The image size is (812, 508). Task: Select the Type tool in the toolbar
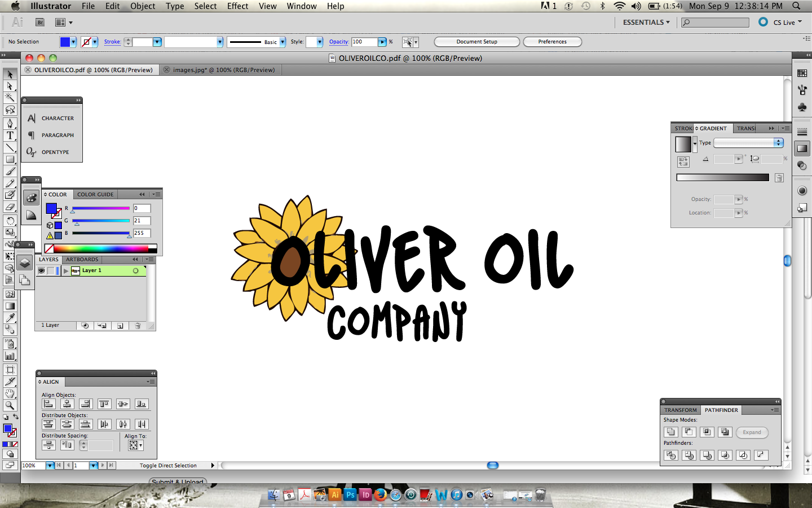point(10,135)
